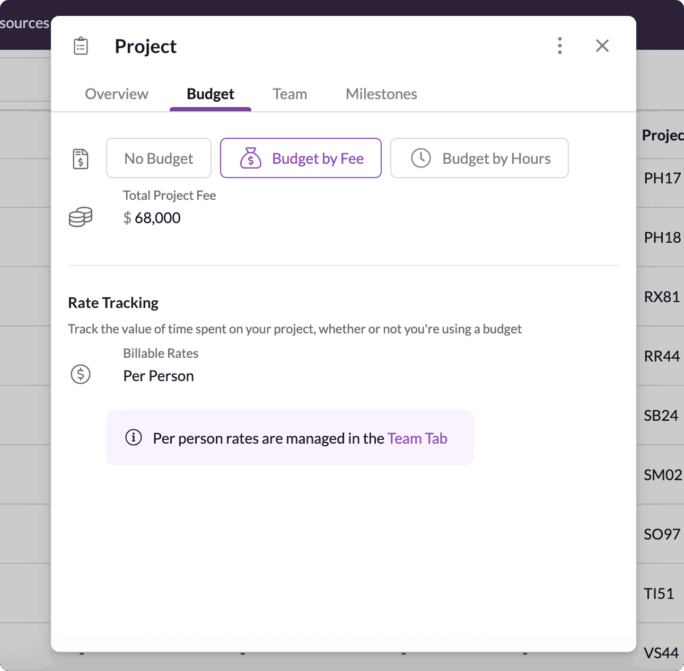The height and width of the screenshot is (671, 684).
Task: Select the Budget tab
Action: pos(210,94)
